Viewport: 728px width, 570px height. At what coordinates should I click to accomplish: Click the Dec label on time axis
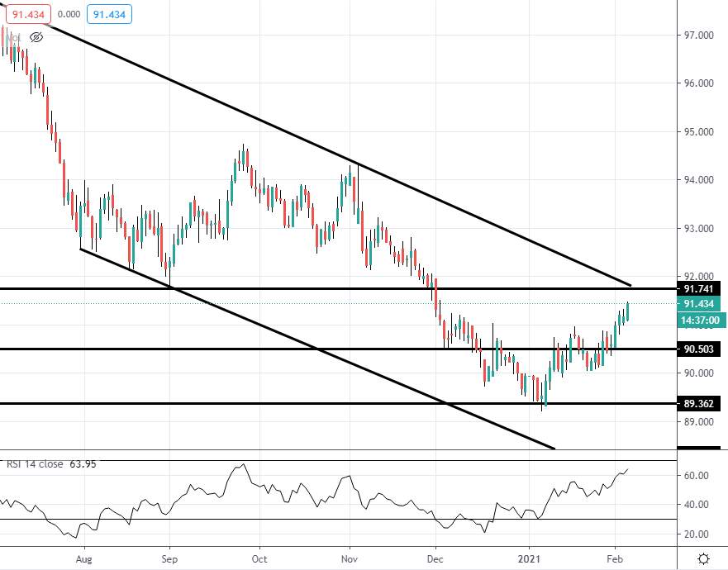[x=435, y=559]
